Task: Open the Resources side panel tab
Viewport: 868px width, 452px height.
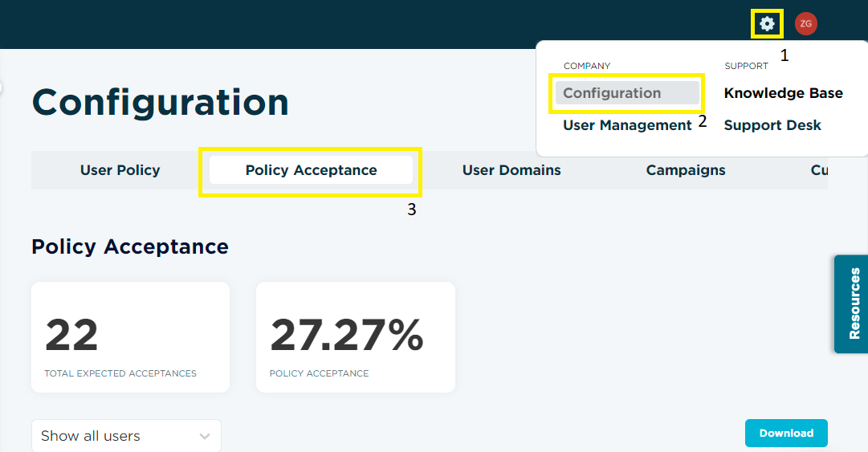Action: (851, 303)
